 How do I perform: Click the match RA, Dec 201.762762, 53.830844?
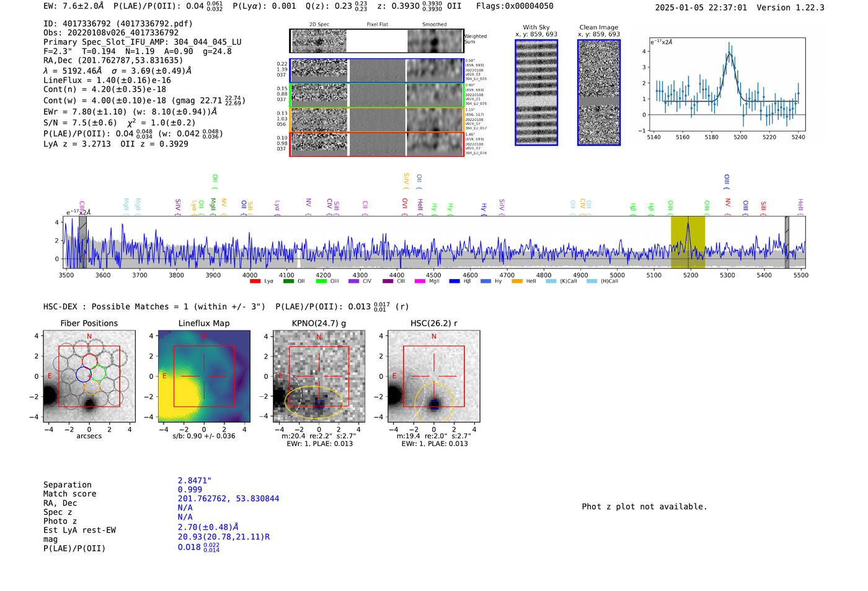(x=228, y=499)
